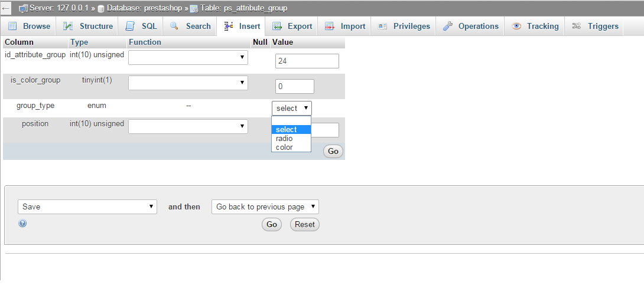Click the Import tab icon
644x295 pixels.
[330, 26]
